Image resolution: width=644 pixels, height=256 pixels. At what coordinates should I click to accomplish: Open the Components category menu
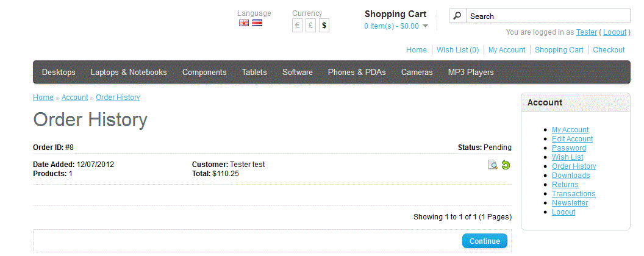point(204,72)
